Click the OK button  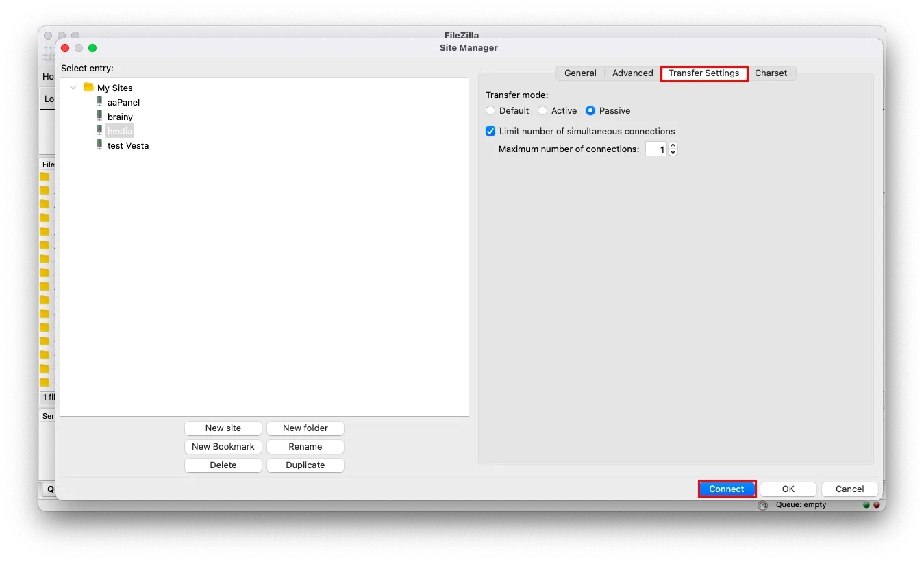788,489
